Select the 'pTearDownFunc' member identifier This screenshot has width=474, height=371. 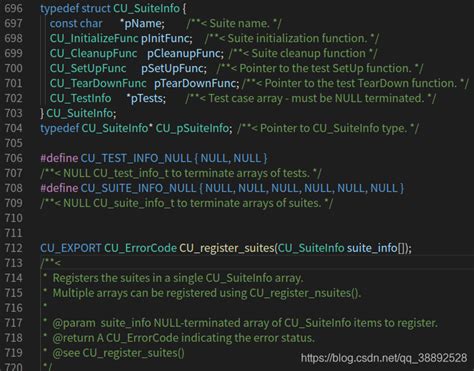tap(195, 84)
